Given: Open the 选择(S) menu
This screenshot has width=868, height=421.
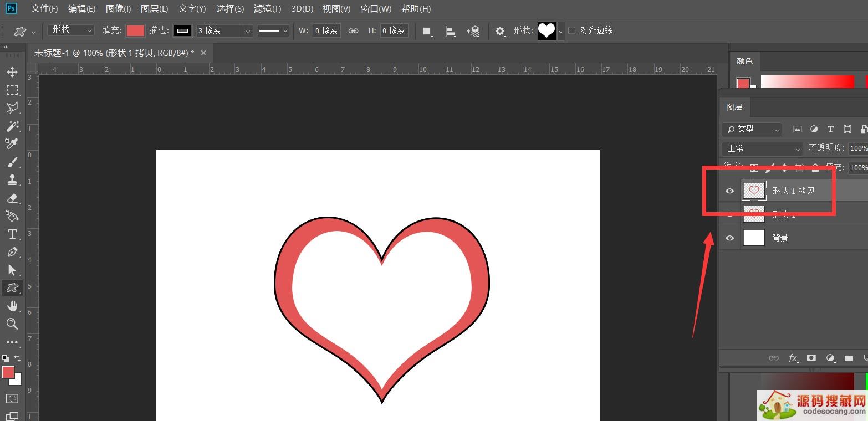Looking at the screenshot, I should tap(230, 9).
